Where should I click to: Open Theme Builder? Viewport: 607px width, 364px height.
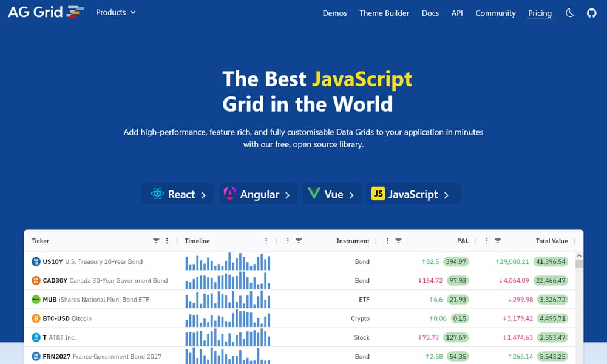[384, 13]
